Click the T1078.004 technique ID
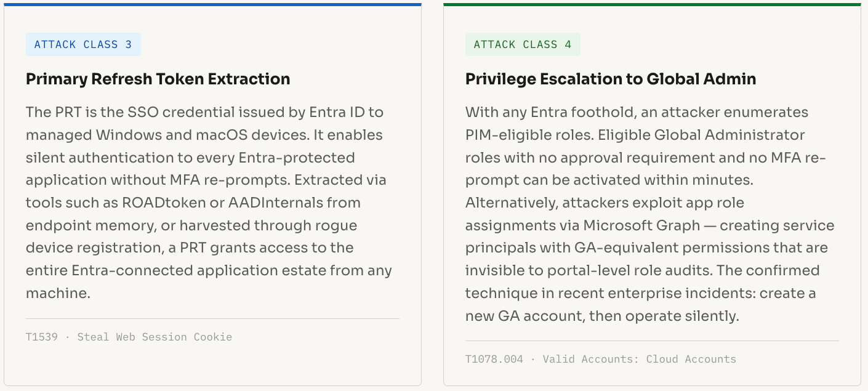Viewport: 868px width, 391px height. tap(494, 359)
